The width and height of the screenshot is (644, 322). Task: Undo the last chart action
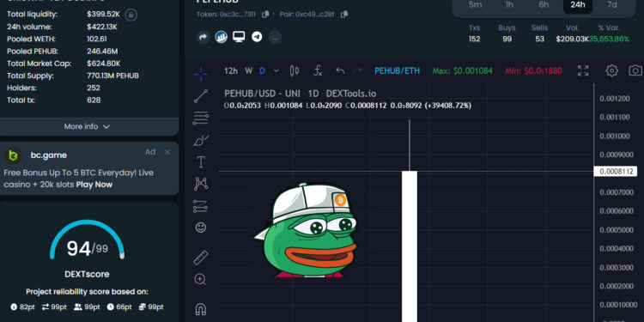(340, 70)
